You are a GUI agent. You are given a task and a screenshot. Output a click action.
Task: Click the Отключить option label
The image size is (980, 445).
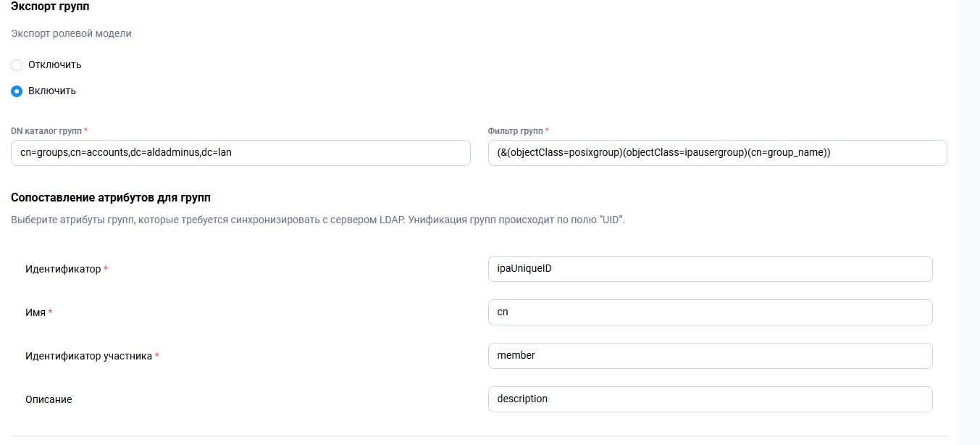[55, 65]
